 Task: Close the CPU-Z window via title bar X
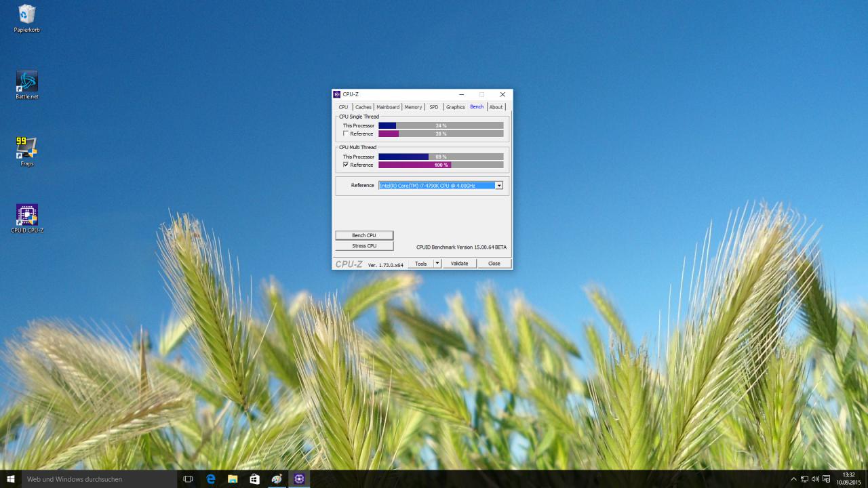502,94
